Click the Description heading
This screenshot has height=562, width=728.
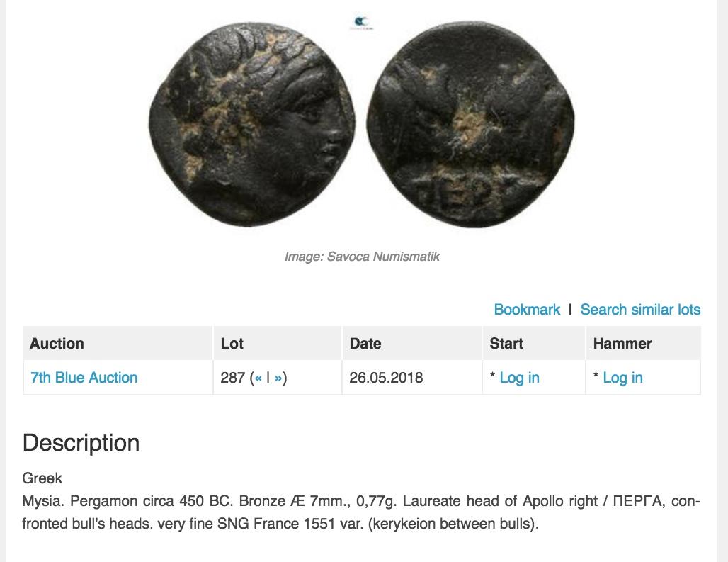point(81,443)
